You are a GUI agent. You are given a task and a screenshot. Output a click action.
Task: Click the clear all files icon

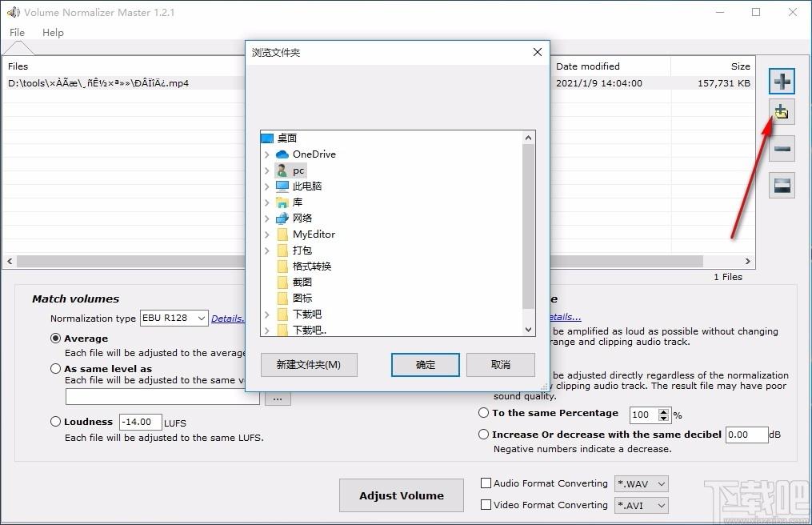coord(782,185)
